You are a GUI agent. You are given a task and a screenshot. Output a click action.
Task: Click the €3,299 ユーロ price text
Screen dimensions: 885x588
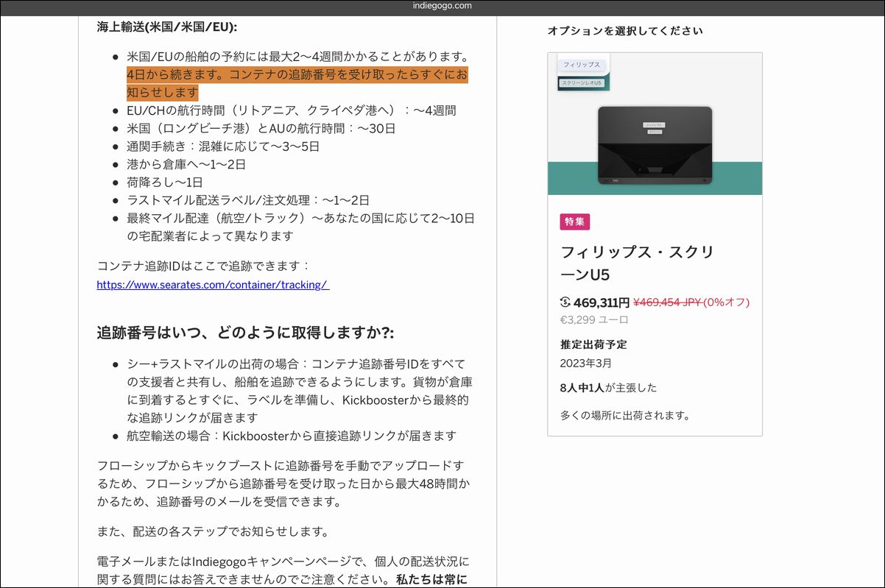(x=594, y=319)
